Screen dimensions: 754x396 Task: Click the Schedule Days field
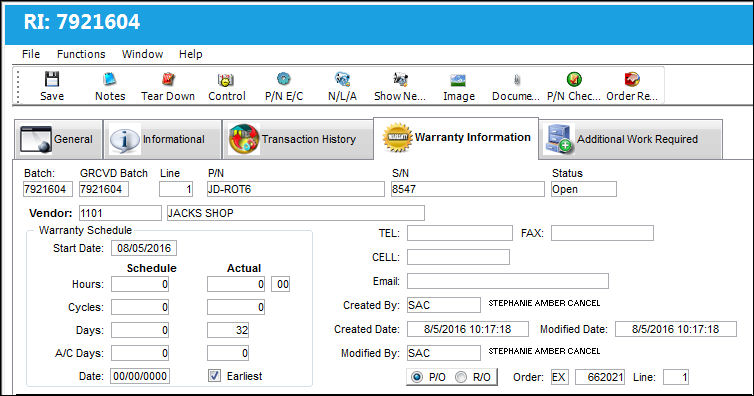pos(140,330)
